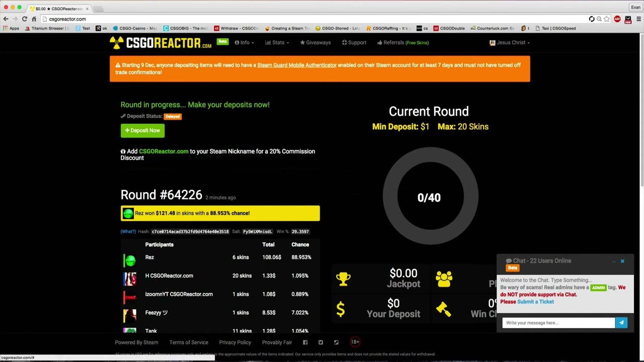The height and width of the screenshot is (362, 644).
Task: Open the Support page
Action: click(x=354, y=43)
